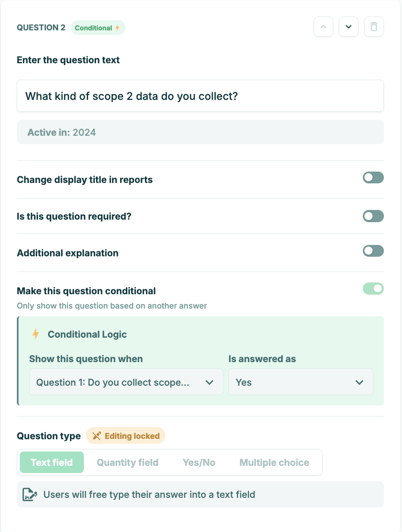The image size is (402, 532).
Task: Click the Conditional badge label
Action: [93, 28]
